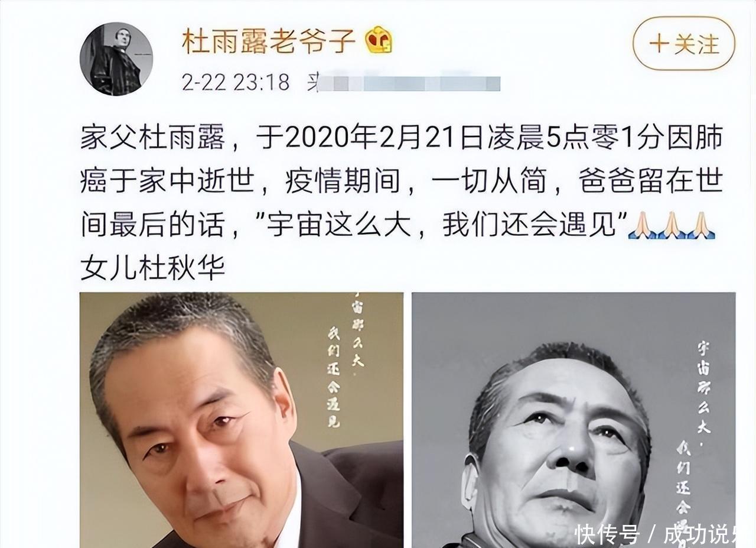Open the poster's circular profile avatar
Image resolution: width=756 pixels, height=548 pixels.
pos(116,59)
